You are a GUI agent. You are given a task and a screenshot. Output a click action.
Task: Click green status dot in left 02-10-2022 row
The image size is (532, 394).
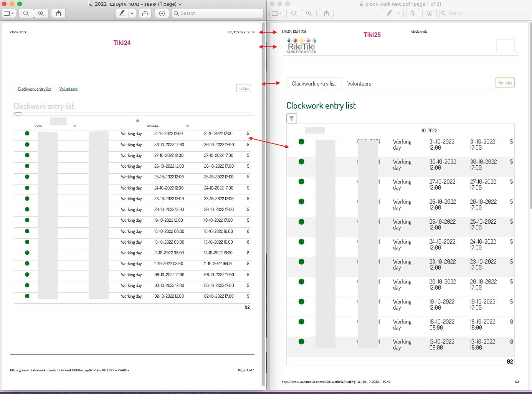click(27, 296)
